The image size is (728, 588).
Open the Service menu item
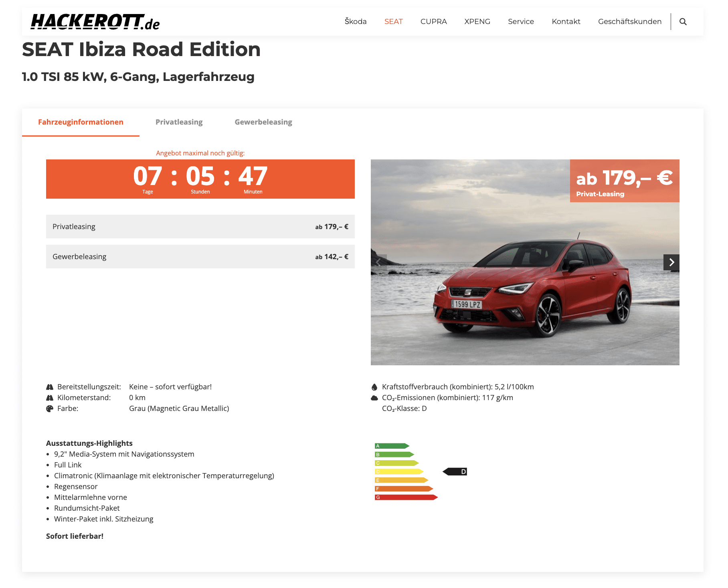point(521,22)
